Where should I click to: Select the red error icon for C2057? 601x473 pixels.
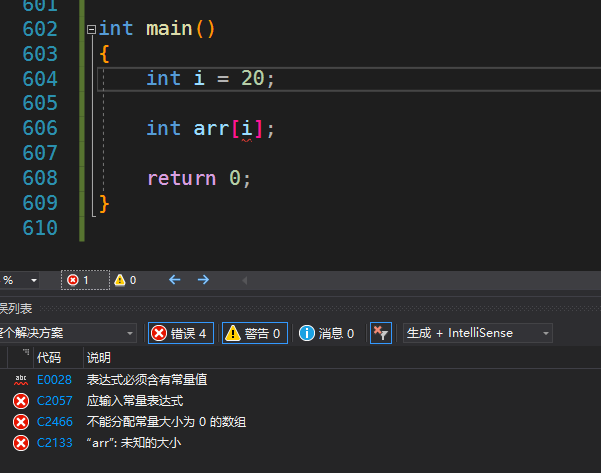[21, 401]
